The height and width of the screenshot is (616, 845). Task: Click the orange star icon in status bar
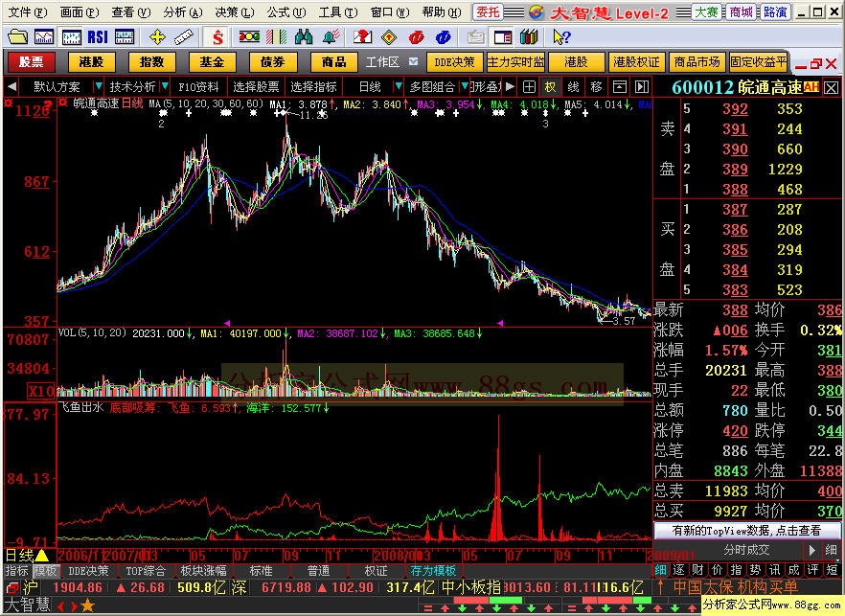[x=87, y=606]
